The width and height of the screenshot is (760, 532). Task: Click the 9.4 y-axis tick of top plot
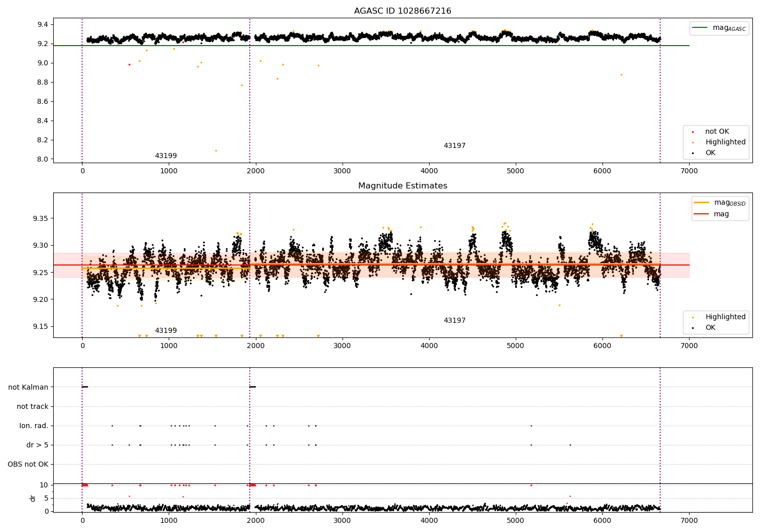tap(43, 25)
